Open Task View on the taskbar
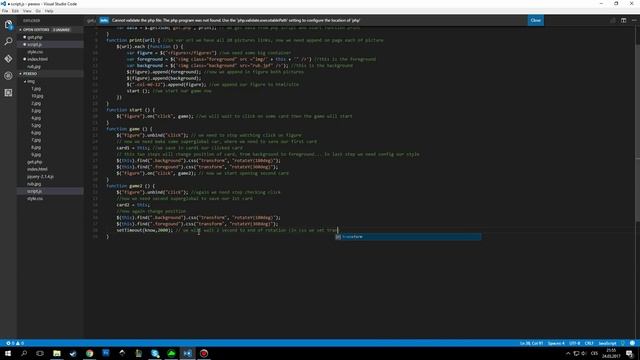This screenshot has width=640, height=360. point(40,353)
